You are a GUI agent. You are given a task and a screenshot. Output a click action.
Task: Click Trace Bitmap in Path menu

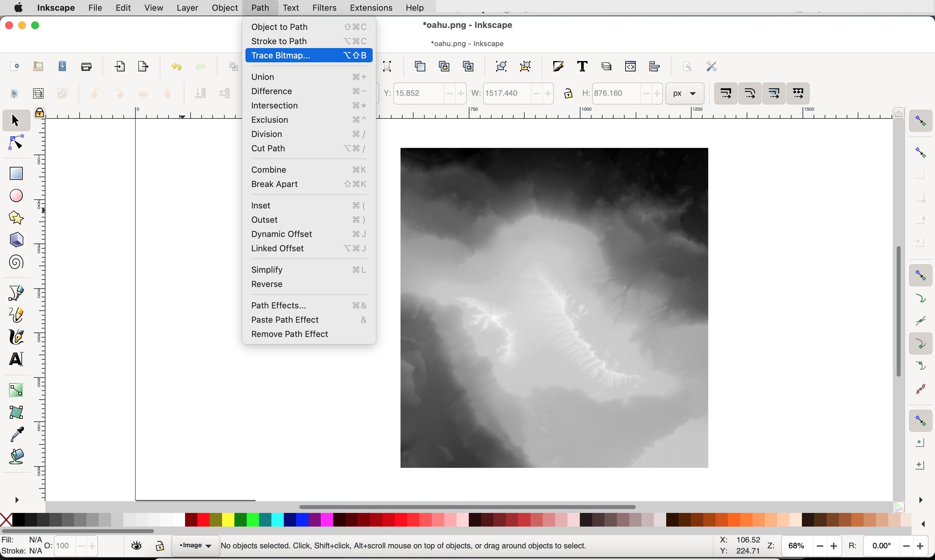(280, 55)
